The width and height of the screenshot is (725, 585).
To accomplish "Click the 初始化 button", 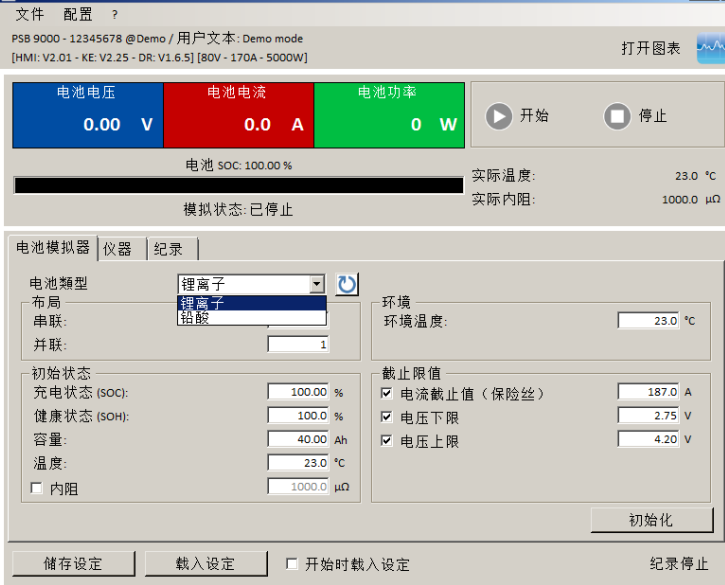I will (651, 520).
